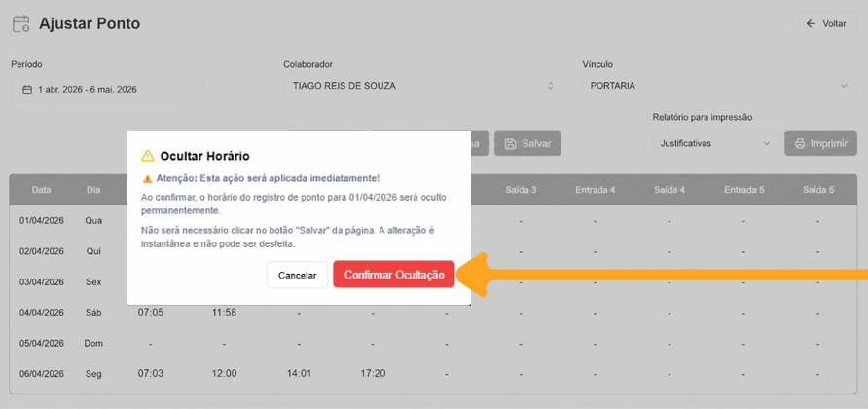Image resolution: width=868 pixels, height=409 pixels.
Task: Click the back arrow icon near Voltar
Action: (x=811, y=23)
